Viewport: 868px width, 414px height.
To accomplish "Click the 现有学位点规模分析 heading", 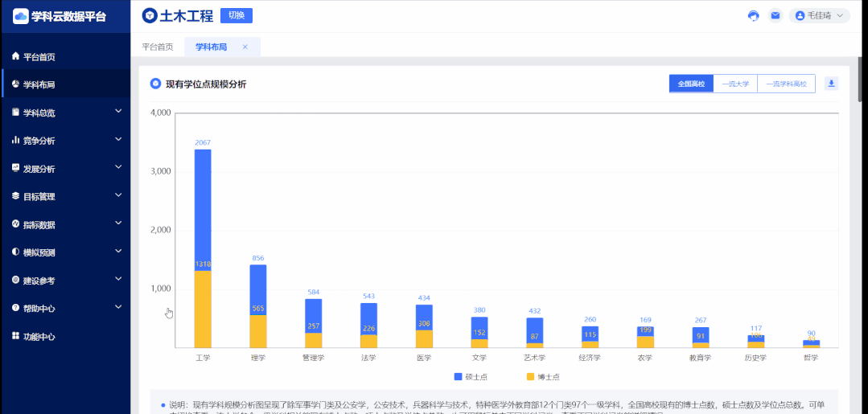I will coord(206,84).
